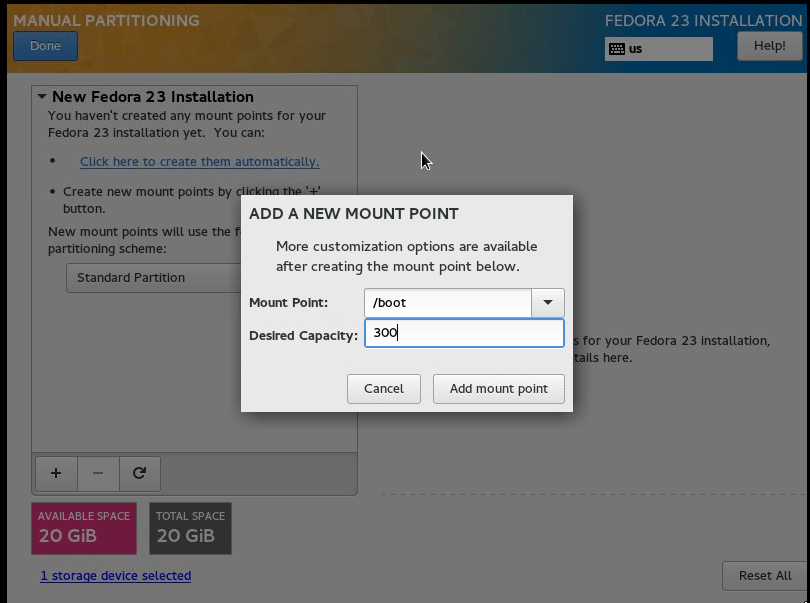
Task: Open the Standard Partition scheme dropdown
Action: point(153,278)
